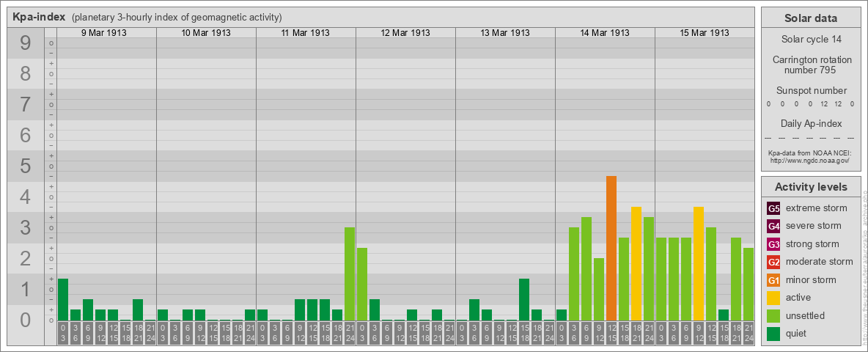Click the G4 severe storm swatch
Viewport: 868px width, 352px height.
(773, 226)
